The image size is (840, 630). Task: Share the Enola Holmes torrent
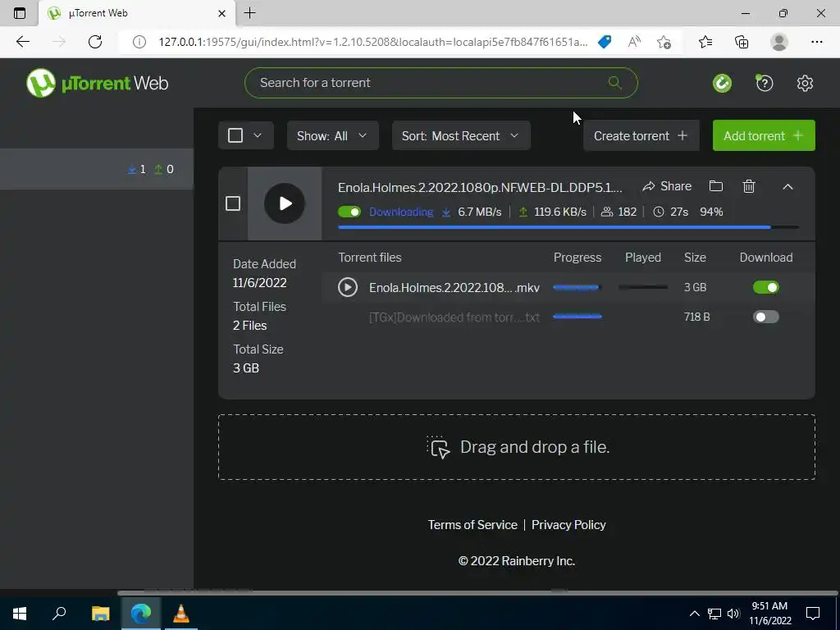(667, 186)
